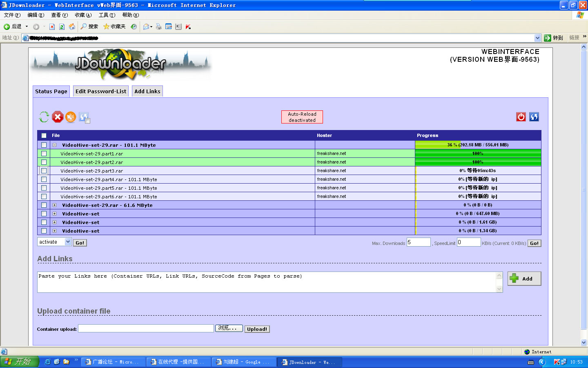Click the Favorites star toolbar icon
Screen dimensions: 588x368
coord(106,27)
